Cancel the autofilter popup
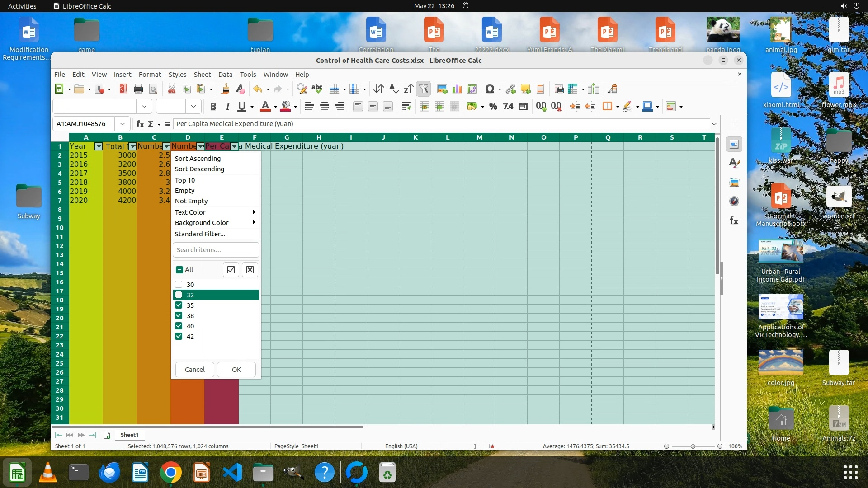The width and height of the screenshot is (868, 488). (x=194, y=370)
